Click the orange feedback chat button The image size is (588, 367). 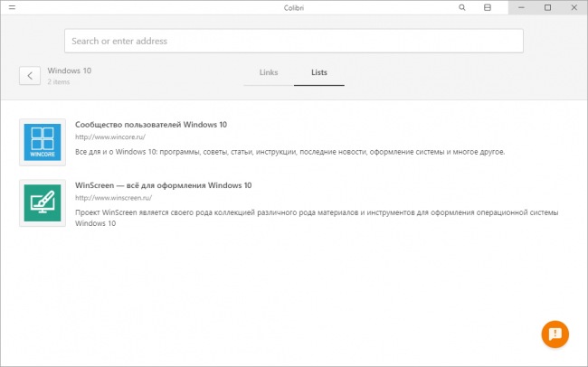click(x=555, y=334)
